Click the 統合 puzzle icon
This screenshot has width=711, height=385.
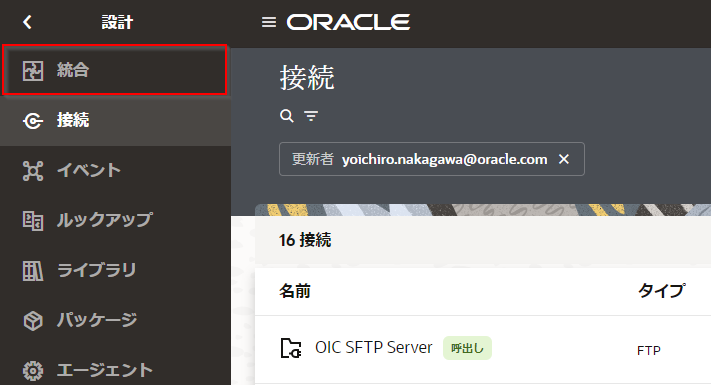pyautogui.click(x=33, y=71)
